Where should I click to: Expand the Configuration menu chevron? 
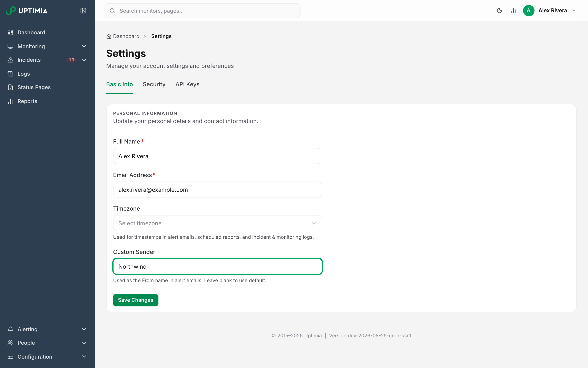coord(84,357)
